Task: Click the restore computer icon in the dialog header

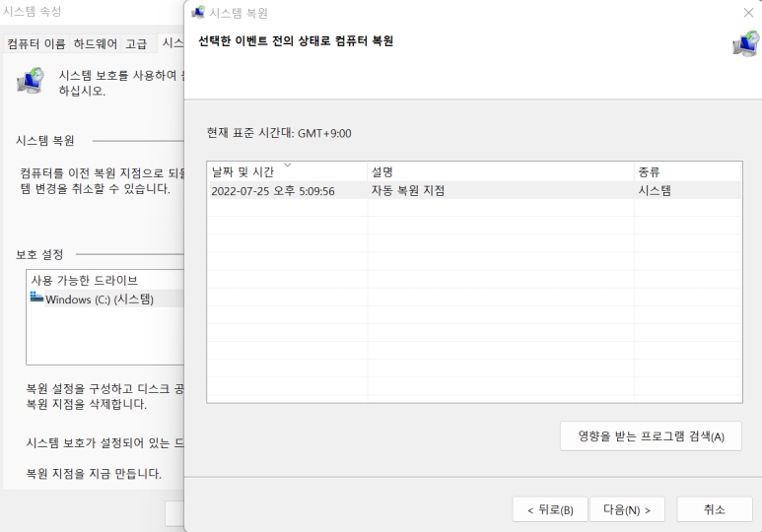Action: [746, 43]
